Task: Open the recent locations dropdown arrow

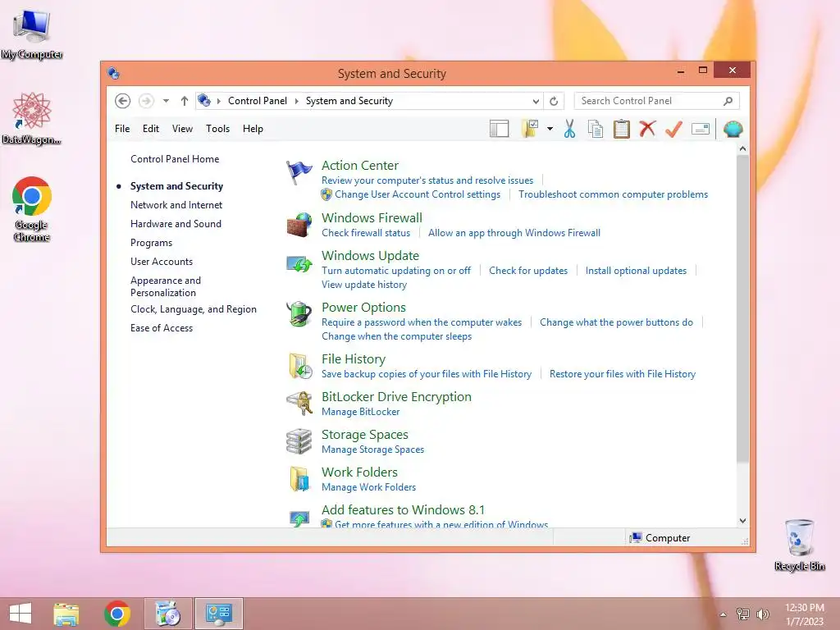Action: [x=166, y=101]
